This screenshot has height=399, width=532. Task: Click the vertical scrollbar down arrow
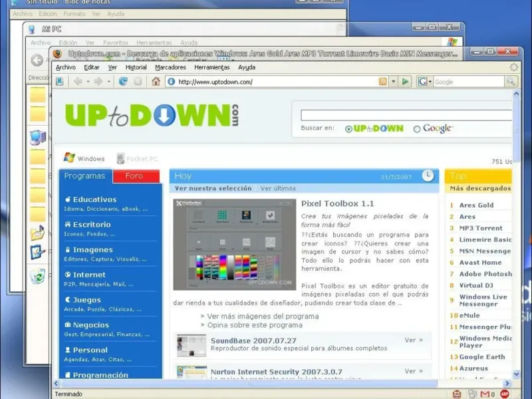point(516,374)
